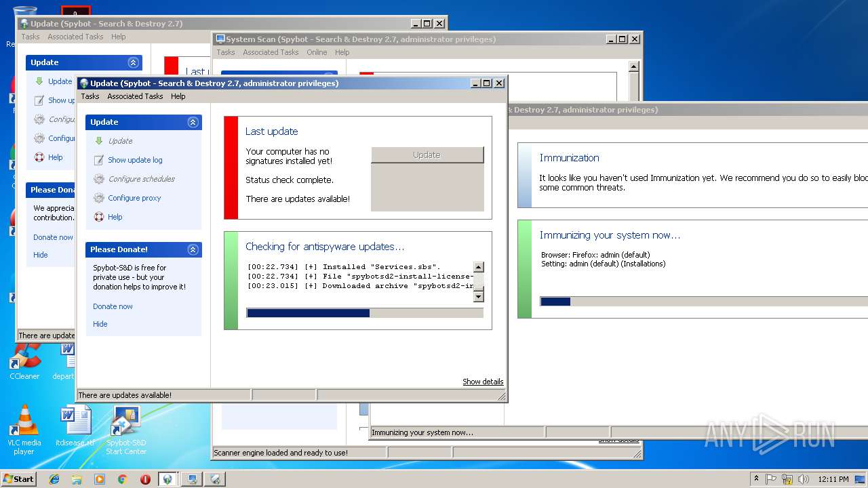Click the Show update log document icon
Screen dimensions: 868x488
tap(99, 160)
